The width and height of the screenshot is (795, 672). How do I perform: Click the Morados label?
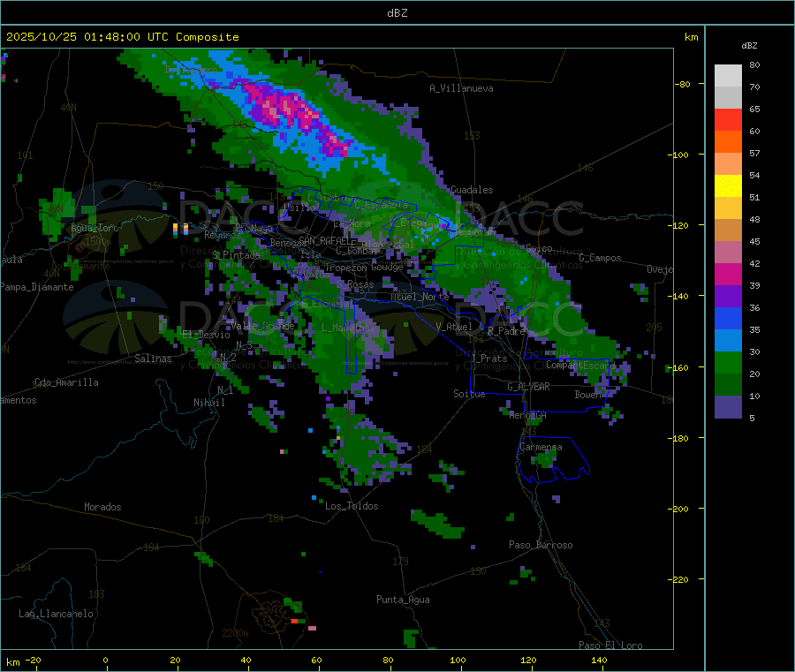102,507
